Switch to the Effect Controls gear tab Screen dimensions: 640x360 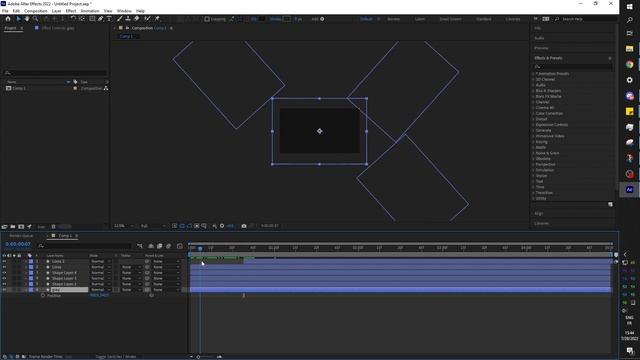58,28
